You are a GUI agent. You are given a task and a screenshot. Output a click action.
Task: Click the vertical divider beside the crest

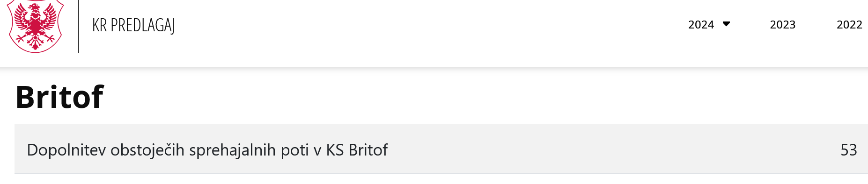78,26
